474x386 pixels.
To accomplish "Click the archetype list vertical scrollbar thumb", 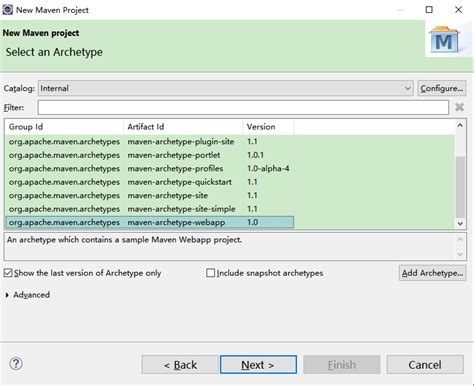I will pyautogui.click(x=460, y=187).
